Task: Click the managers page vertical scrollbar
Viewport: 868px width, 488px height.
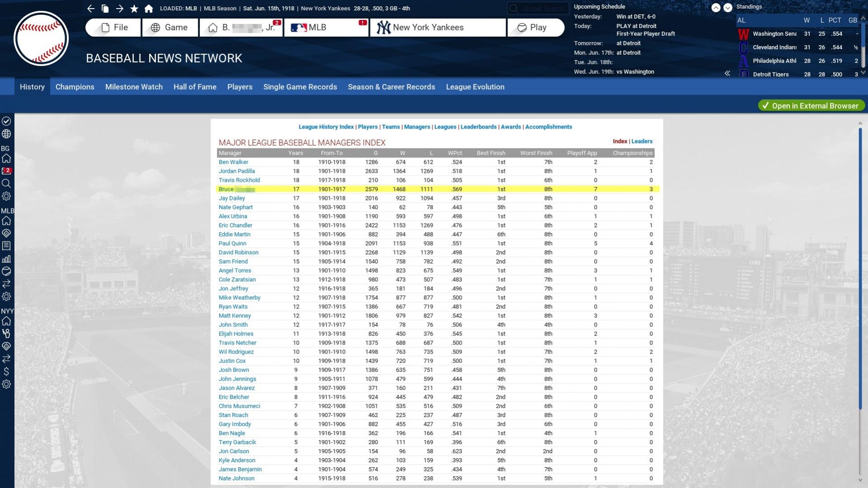Action: click(x=860, y=269)
